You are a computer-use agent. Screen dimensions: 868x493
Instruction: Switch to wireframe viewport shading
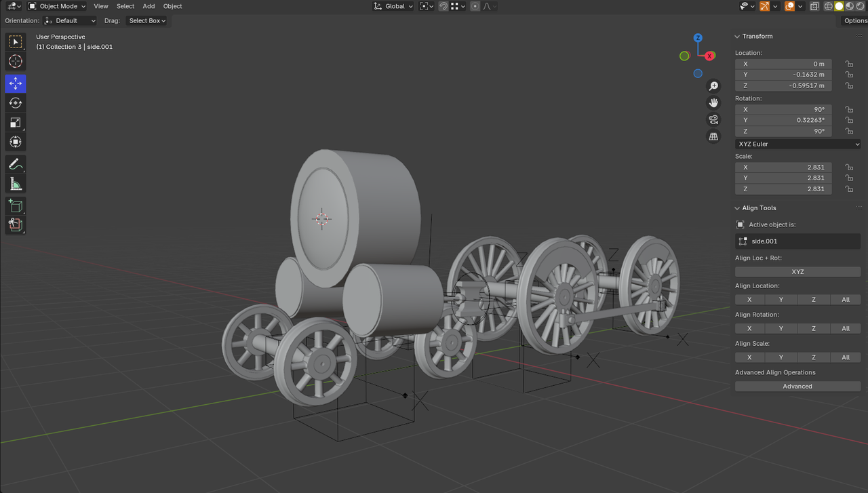[829, 6]
